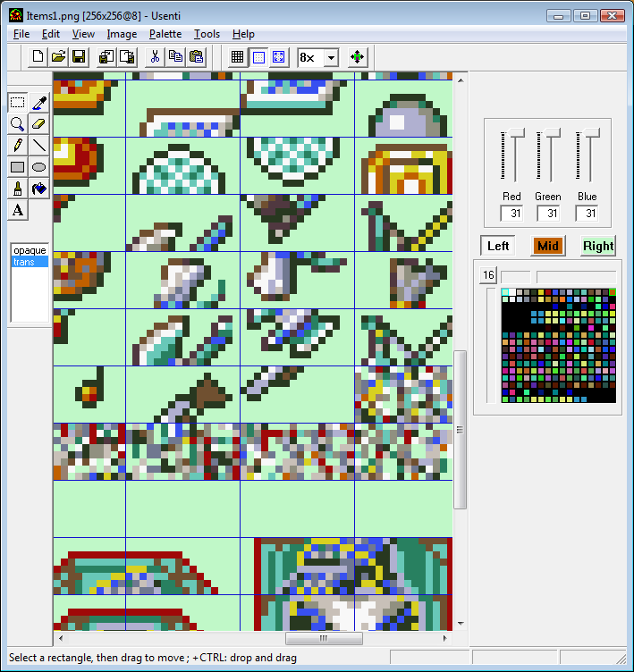The width and height of the screenshot is (634, 672).
Task: Click the green Right color button
Action: point(598,246)
